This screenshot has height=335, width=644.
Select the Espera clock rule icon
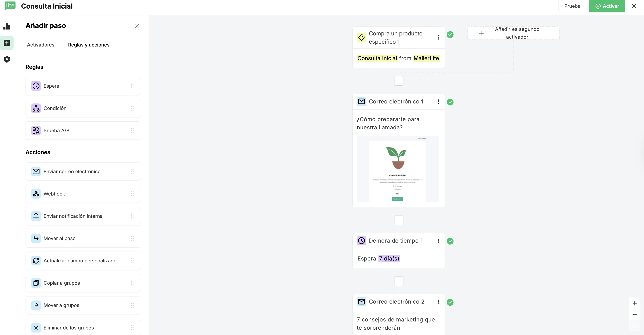(x=36, y=86)
